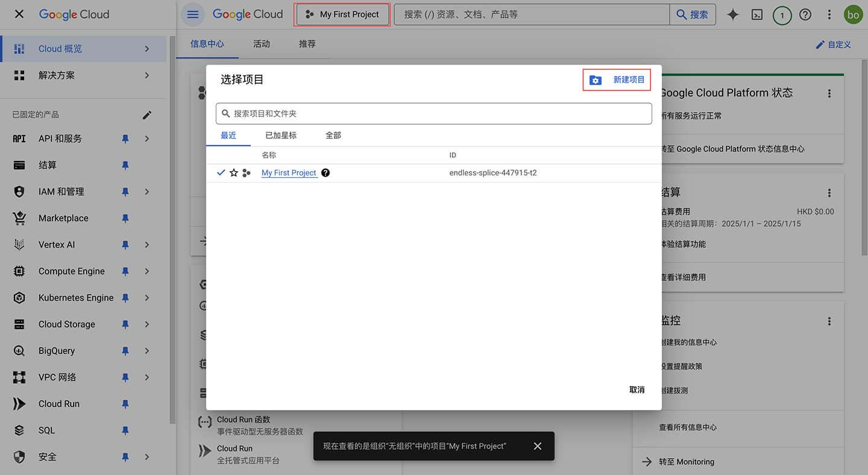The image size is (868, 475).
Task: Open Gemini AI sparkle icon
Action: click(x=733, y=14)
